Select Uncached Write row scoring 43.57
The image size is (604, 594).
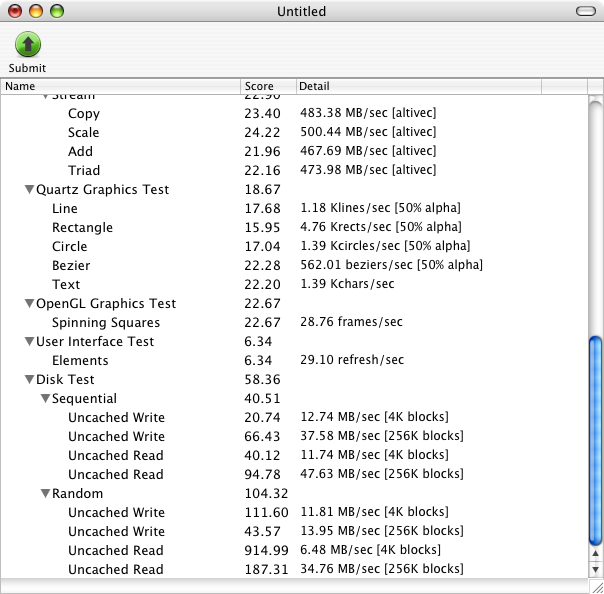[x=294, y=531]
